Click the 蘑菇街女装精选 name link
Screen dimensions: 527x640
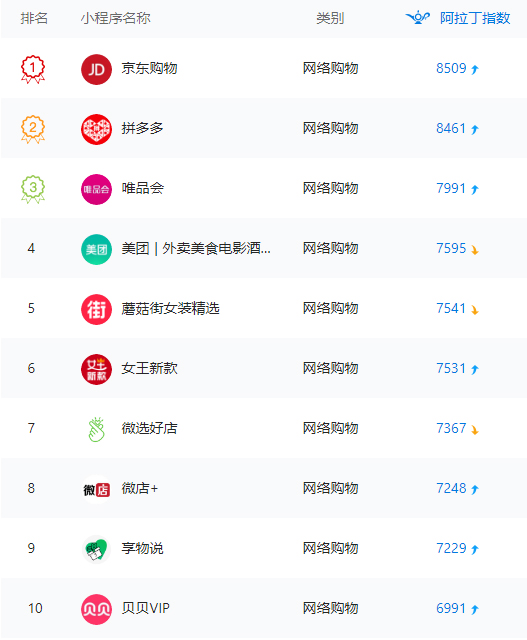[x=171, y=309]
